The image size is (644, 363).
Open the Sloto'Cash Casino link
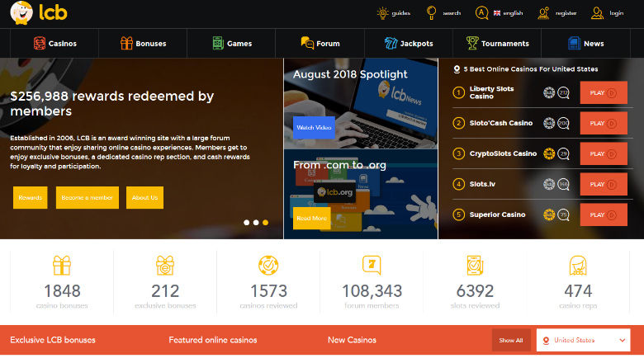coord(501,123)
